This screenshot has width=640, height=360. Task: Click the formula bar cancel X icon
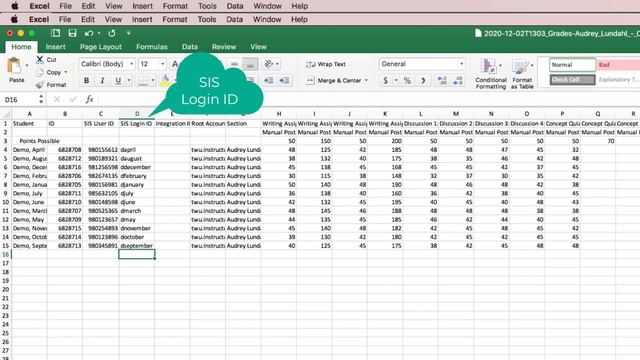click(57, 99)
